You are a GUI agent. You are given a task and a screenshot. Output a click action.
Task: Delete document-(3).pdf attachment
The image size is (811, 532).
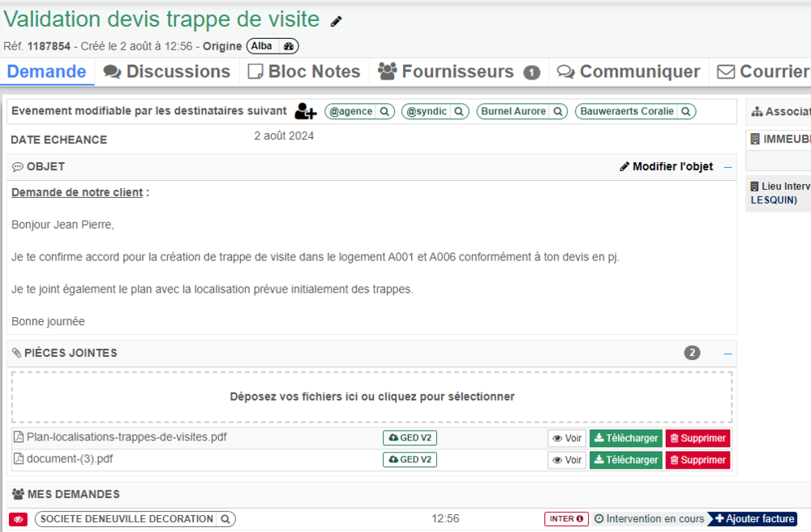coord(697,460)
